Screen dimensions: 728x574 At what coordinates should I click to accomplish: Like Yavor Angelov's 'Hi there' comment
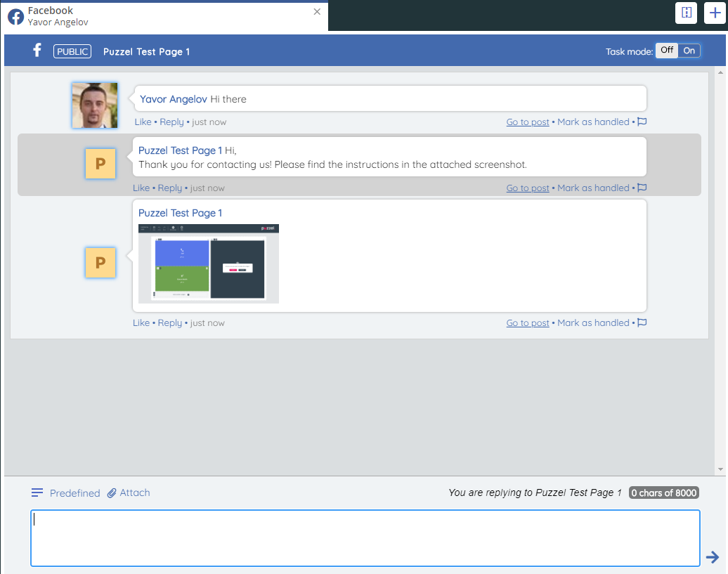coord(143,122)
